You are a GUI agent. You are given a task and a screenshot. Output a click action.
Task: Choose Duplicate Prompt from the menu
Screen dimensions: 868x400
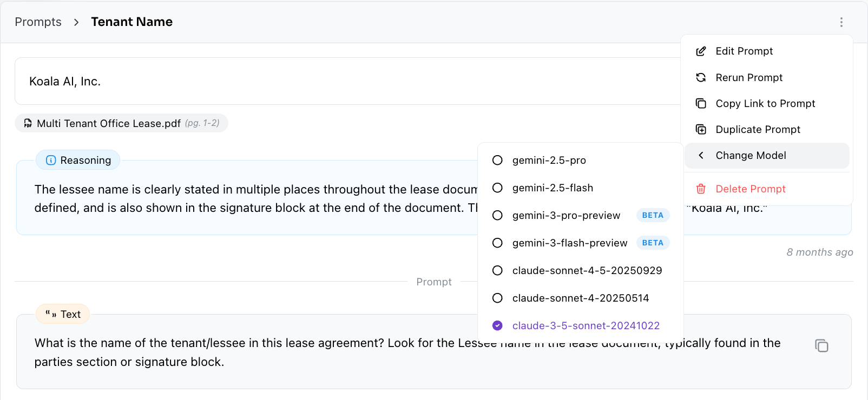[758, 129]
